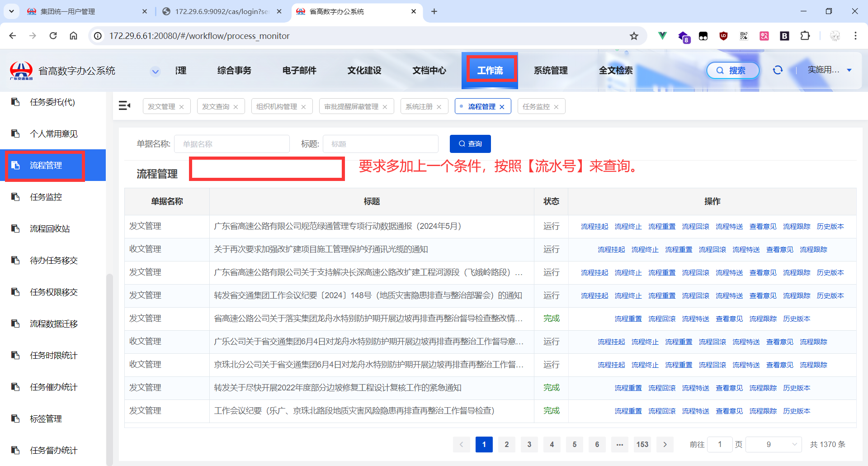The height and width of the screenshot is (466, 868).
Task: Reload the page using browser reload icon
Action: (x=53, y=36)
